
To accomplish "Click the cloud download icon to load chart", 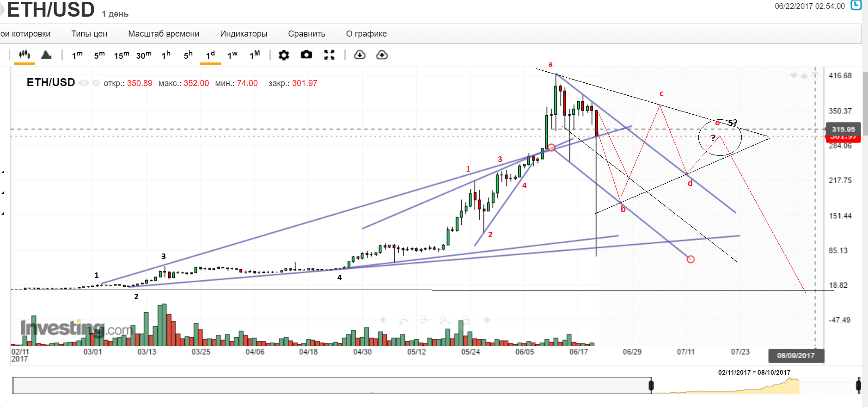I will [360, 55].
